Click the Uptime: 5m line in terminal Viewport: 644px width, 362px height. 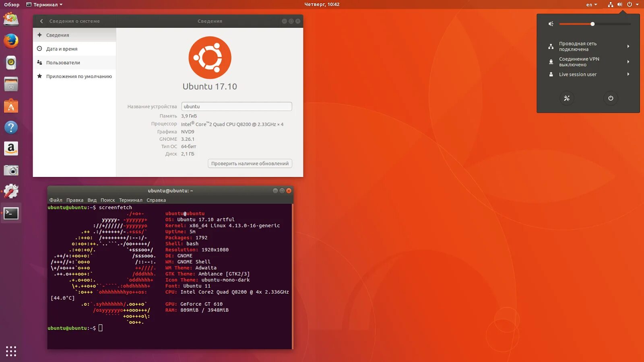[x=180, y=232]
